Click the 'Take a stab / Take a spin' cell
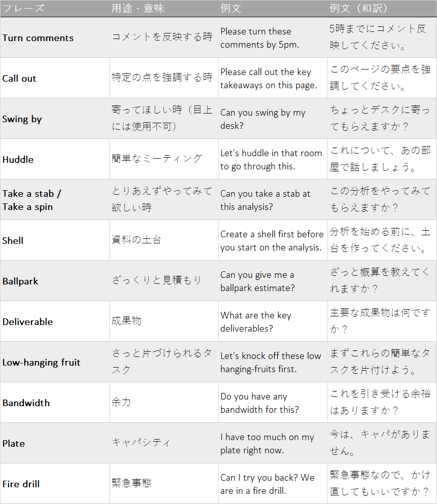This screenshot has width=437, height=504. point(31,200)
